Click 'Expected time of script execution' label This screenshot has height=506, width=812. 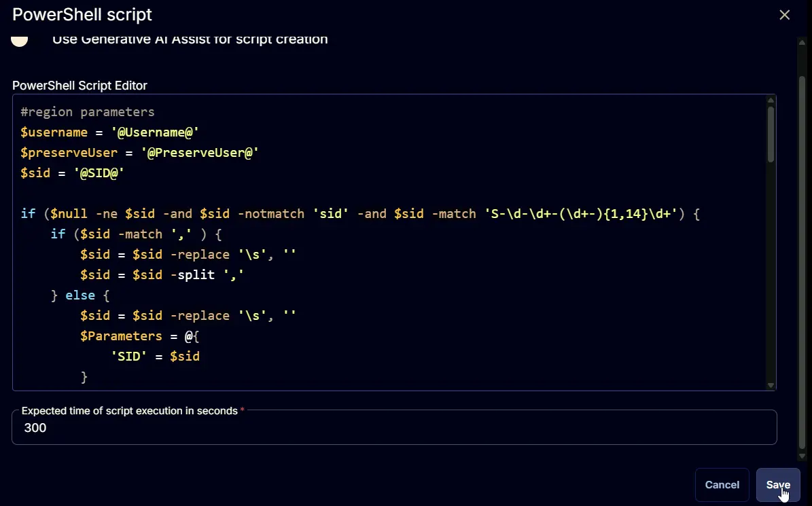coord(130,411)
